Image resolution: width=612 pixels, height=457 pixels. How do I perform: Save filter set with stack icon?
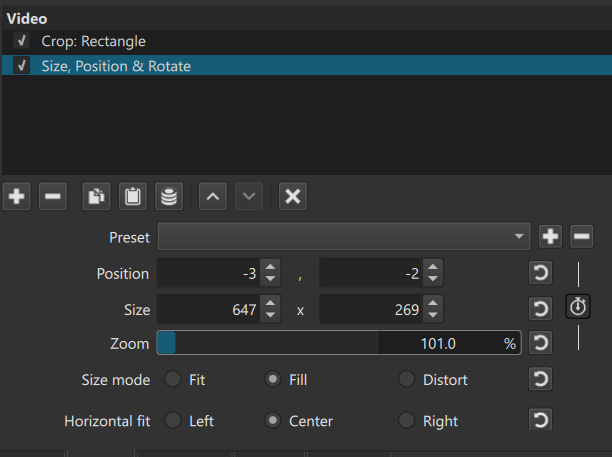pos(168,197)
